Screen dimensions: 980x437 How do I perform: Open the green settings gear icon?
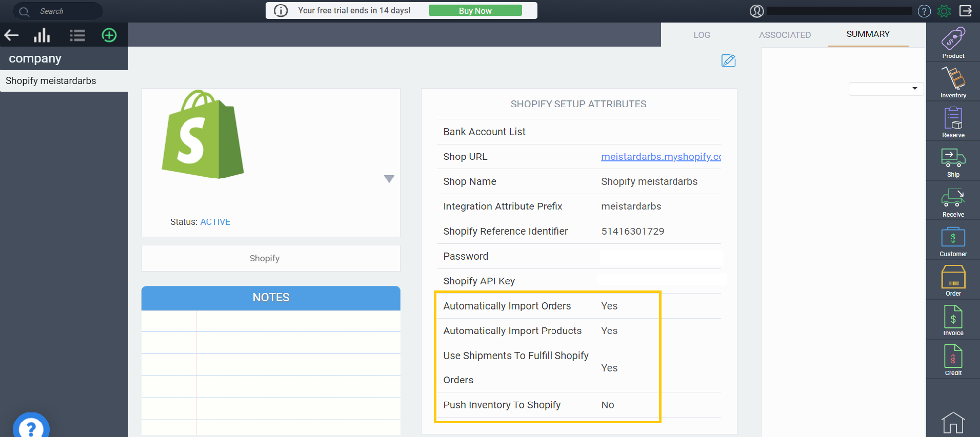944,11
